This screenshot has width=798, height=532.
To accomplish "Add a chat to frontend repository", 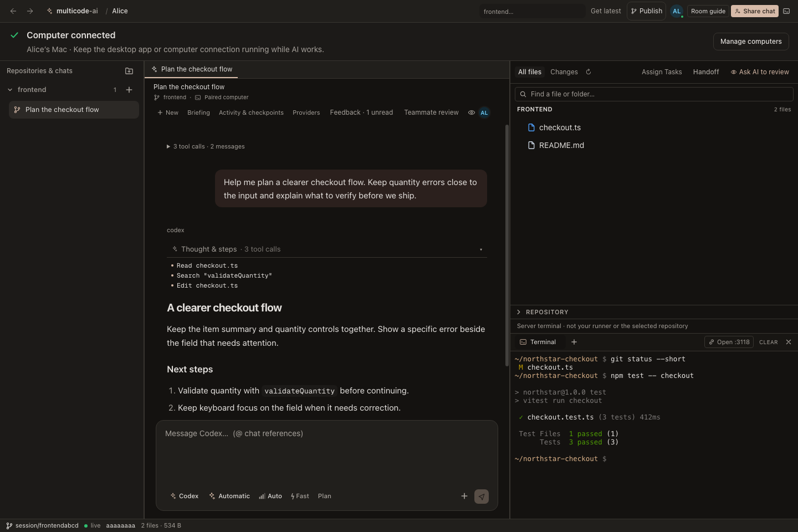I will [x=129, y=90].
